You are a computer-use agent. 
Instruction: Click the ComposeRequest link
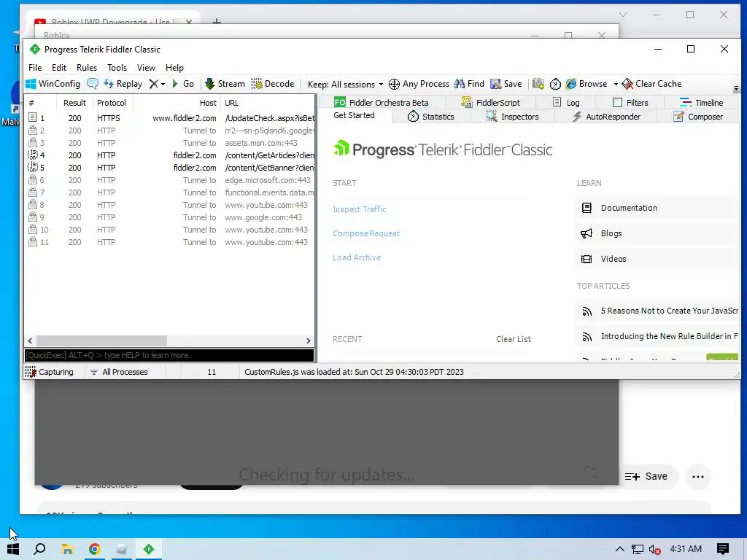366,233
